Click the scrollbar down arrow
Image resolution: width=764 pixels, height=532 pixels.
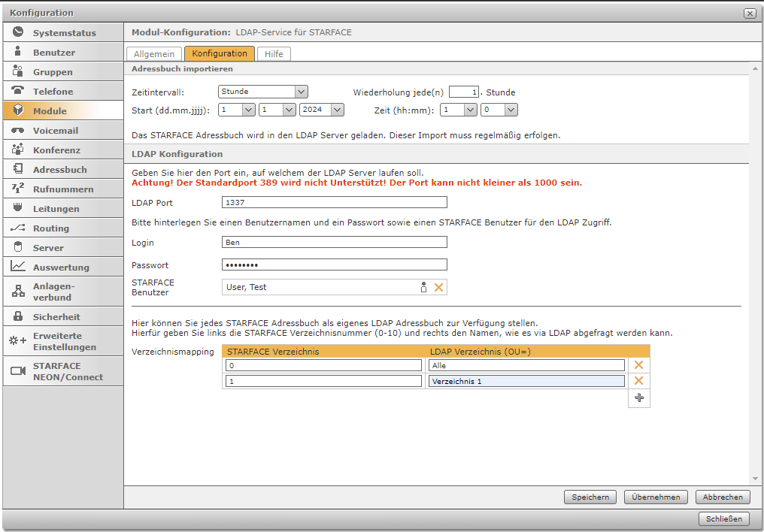tap(755, 479)
